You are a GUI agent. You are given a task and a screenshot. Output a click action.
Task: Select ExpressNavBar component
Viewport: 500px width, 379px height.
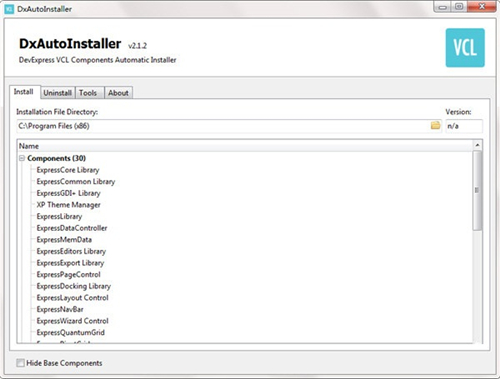(60, 309)
